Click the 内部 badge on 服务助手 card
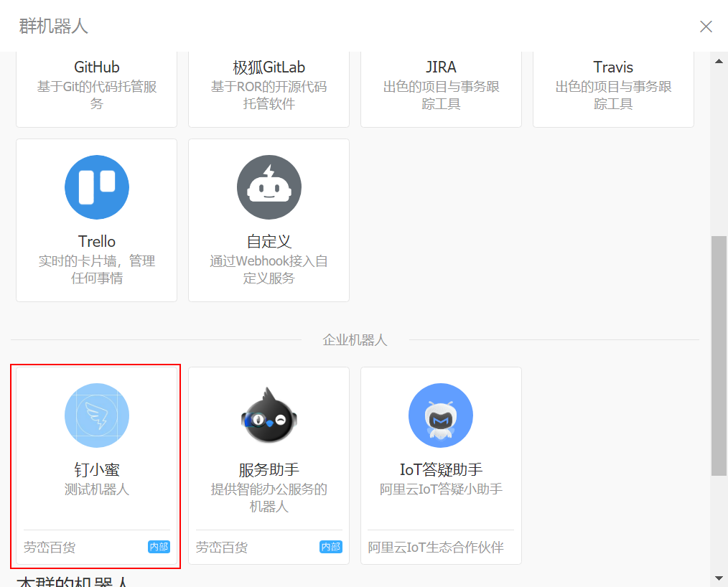Image resolution: width=728 pixels, height=587 pixels. [x=331, y=547]
